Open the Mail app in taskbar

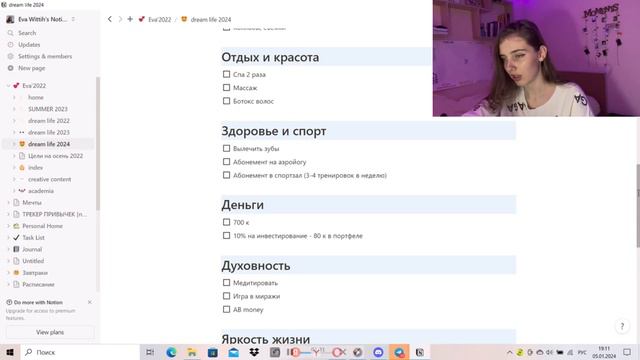(233, 352)
